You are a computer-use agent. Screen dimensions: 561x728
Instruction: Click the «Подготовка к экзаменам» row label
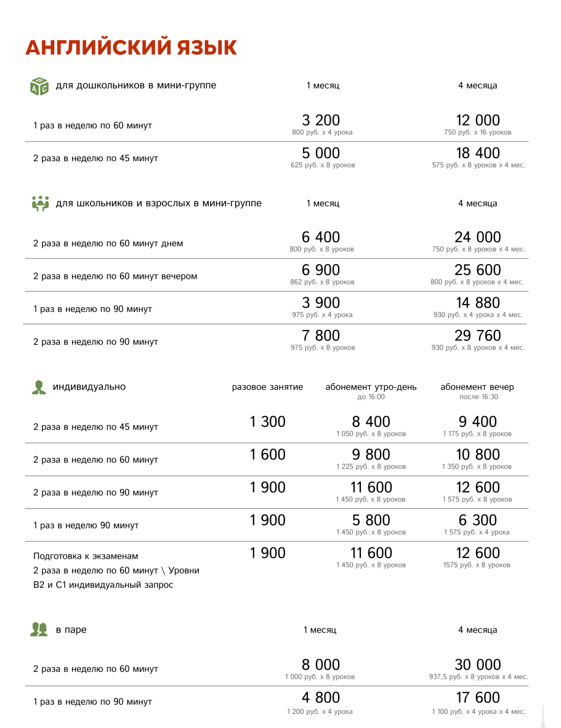[x=91, y=556]
